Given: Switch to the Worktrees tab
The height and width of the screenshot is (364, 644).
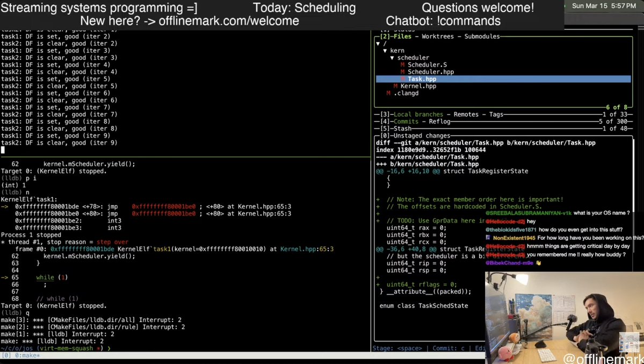Looking at the screenshot, I should pos(437,36).
